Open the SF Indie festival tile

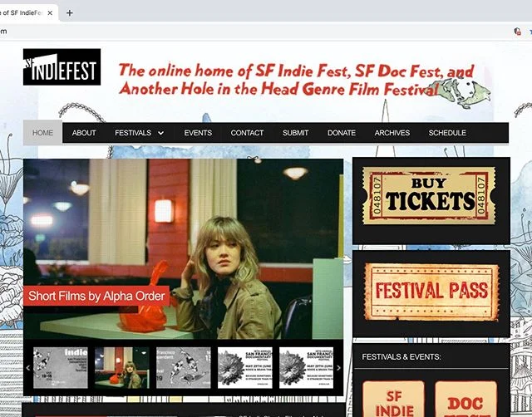(393, 399)
